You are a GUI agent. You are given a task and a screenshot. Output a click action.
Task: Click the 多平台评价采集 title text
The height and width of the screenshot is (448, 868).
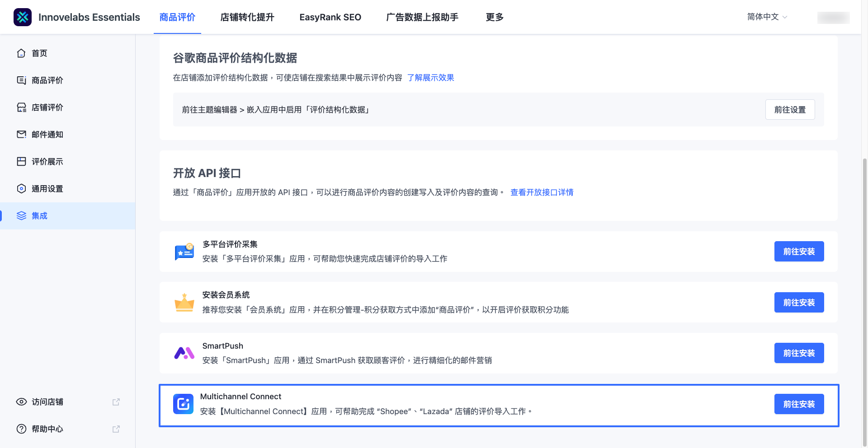230,244
